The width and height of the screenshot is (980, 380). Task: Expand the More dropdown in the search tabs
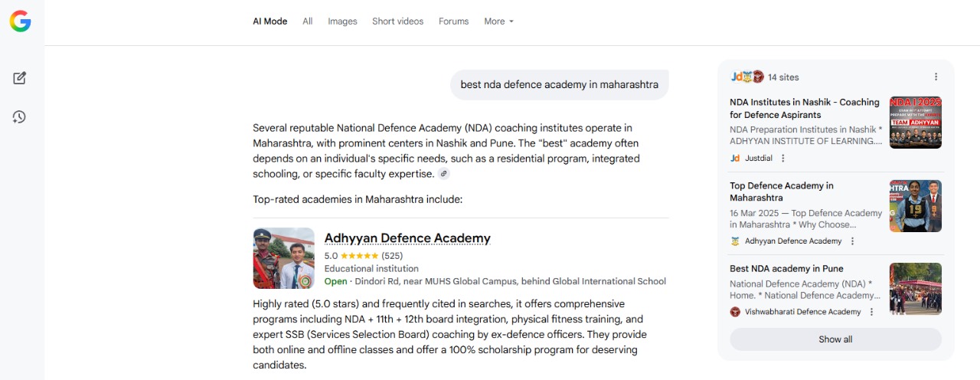coord(498,21)
